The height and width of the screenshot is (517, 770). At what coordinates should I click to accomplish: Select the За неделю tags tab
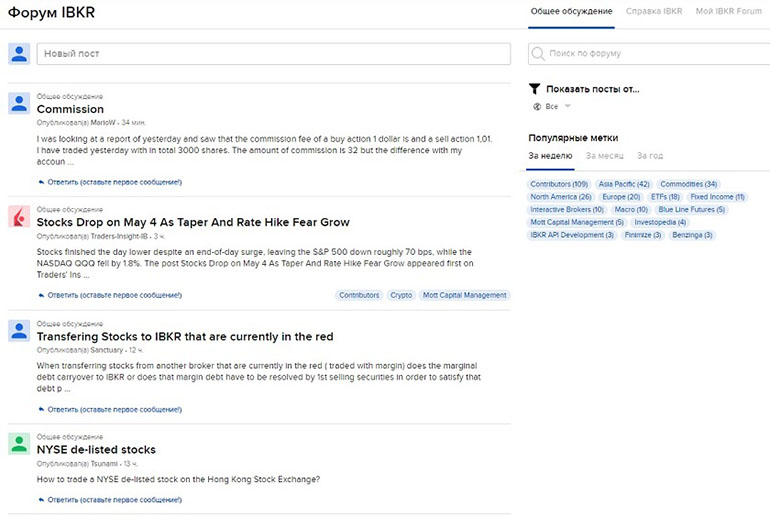click(550, 156)
